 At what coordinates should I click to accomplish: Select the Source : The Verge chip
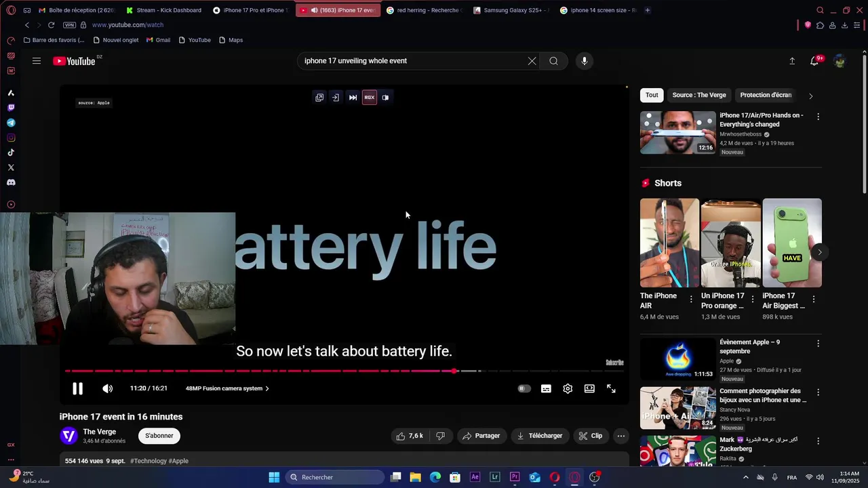point(699,95)
